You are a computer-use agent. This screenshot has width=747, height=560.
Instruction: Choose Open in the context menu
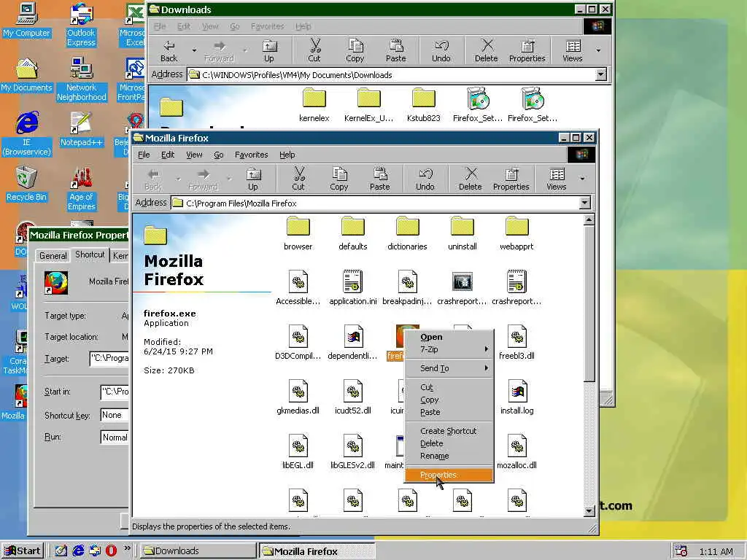point(449,337)
